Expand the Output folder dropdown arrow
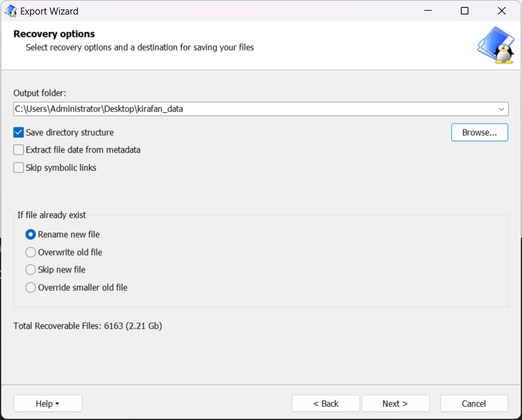Viewport: 522px width, 420px height. click(501, 109)
